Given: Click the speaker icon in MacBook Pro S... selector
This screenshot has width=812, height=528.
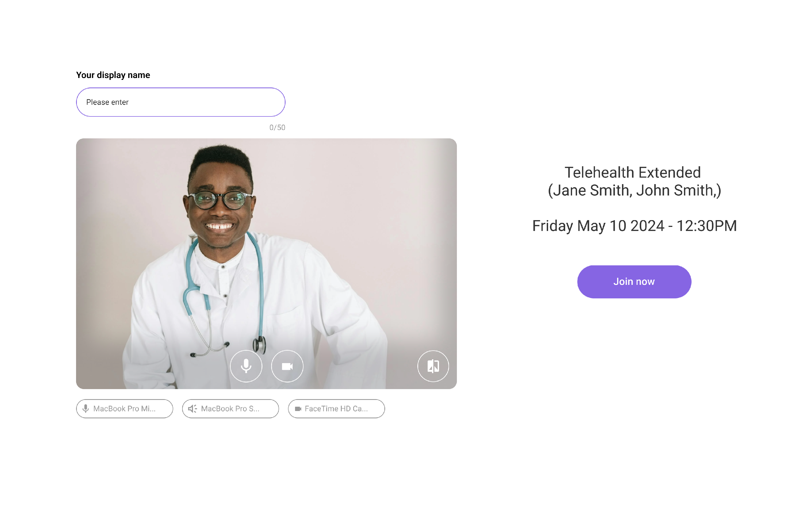Looking at the screenshot, I should pos(192,408).
